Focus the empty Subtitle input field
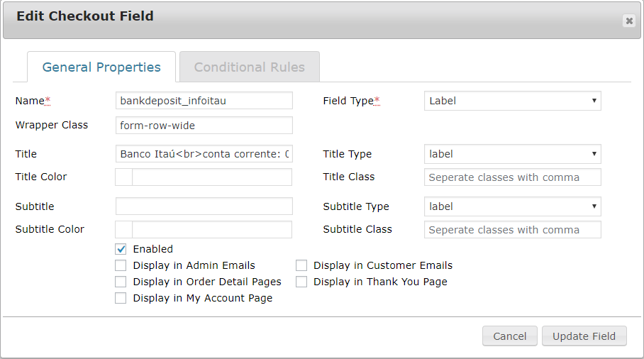The image size is (644, 359). pyautogui.click(x=204, y=206)
